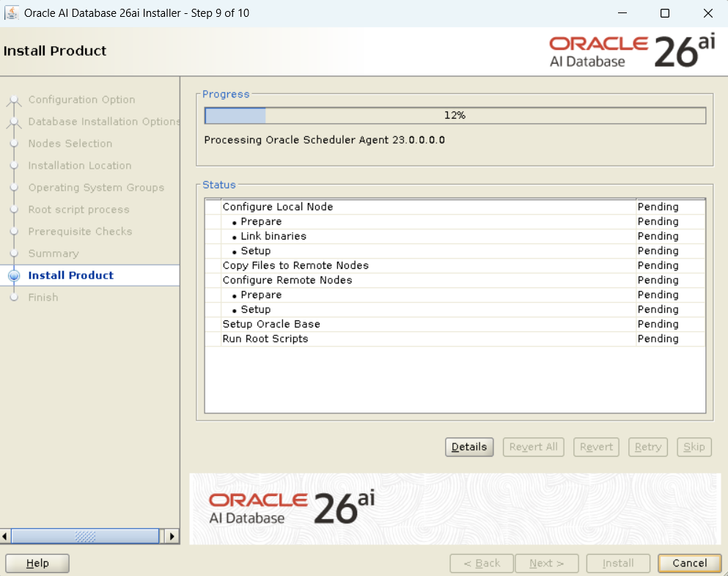Click the Oracle AI Database banner image
Image resolution: width=728 pixels, height=576 pixels.
455,509
